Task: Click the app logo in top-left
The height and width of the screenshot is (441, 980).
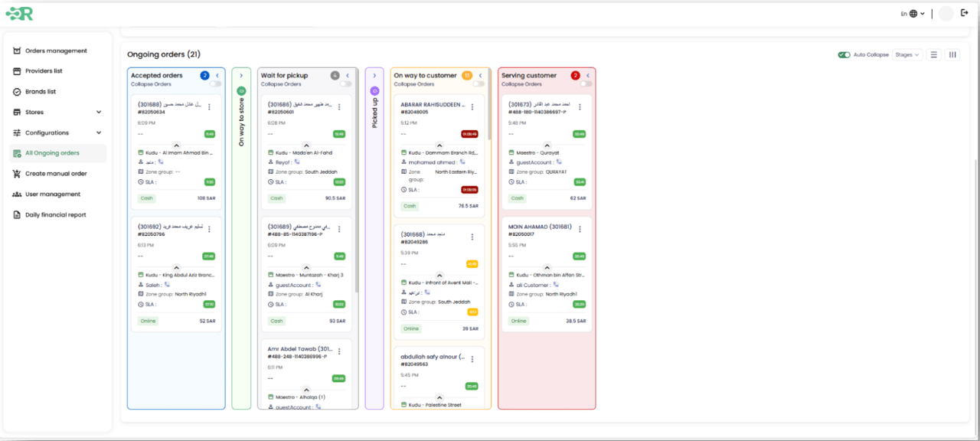Action: coord(19,13)
